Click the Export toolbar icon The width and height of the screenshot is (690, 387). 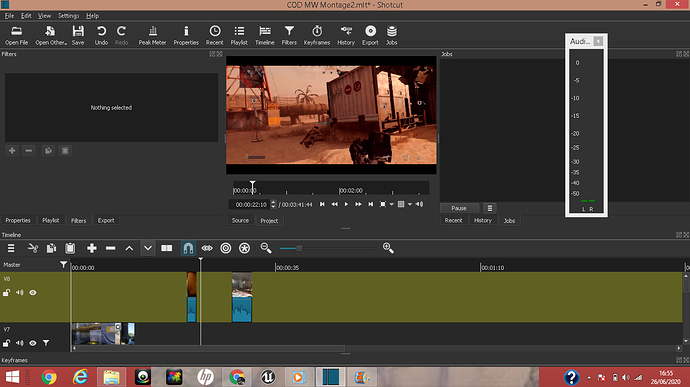click(370, 35)
